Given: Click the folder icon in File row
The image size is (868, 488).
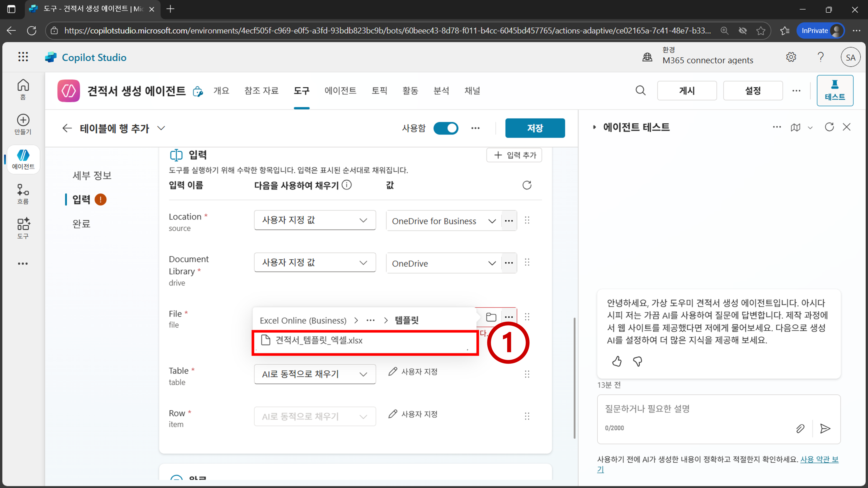Looking at the screenshot, I should pyautogui.click(x=491, y=317).
